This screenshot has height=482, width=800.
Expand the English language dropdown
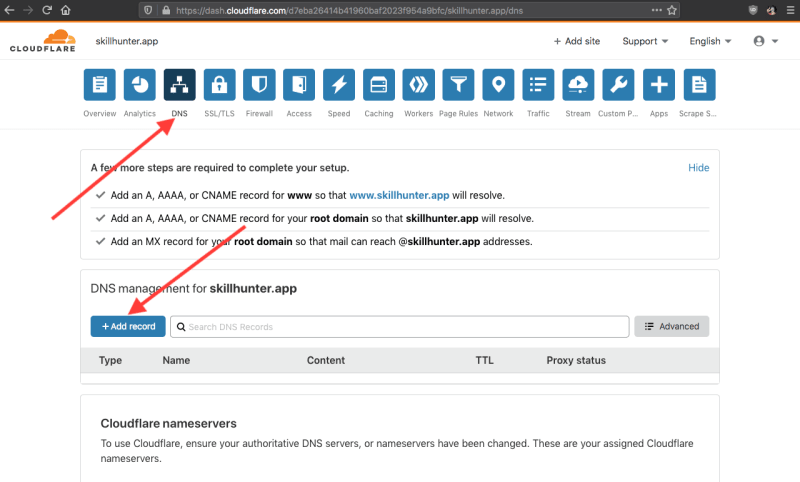710,41
